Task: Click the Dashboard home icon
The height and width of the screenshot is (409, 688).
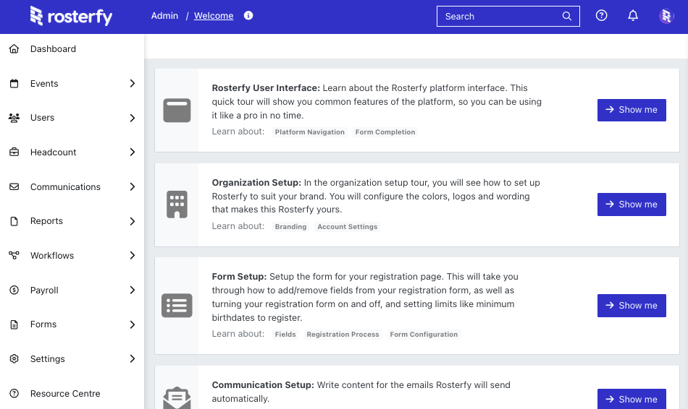Action: (14, 49)
